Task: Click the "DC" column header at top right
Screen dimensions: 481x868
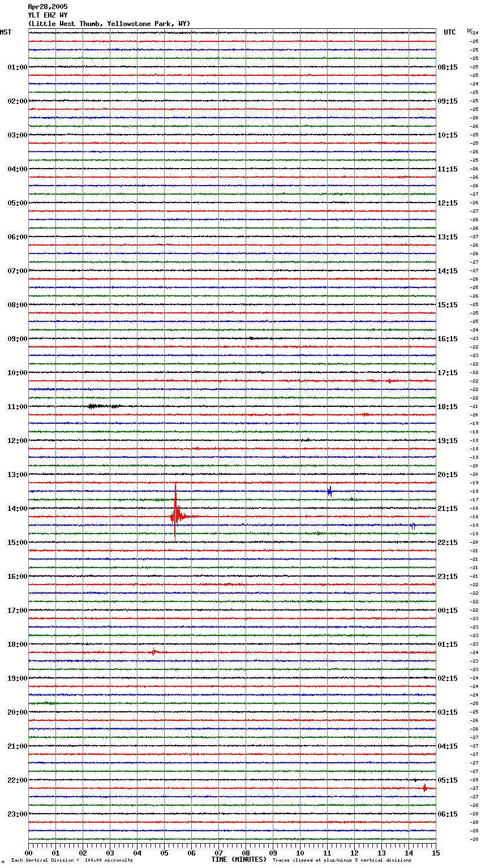Action: click(470, 31)
